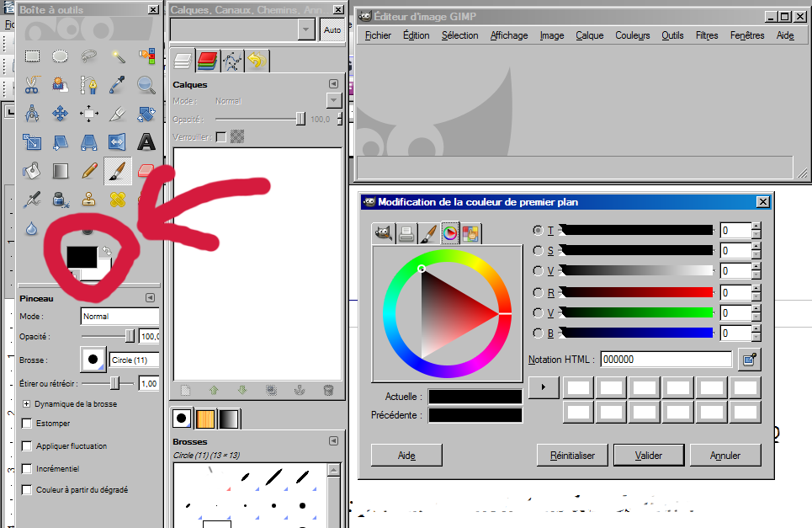Select the Rectangle Select tool
812x528 pixels.
(x=32, y=56)
